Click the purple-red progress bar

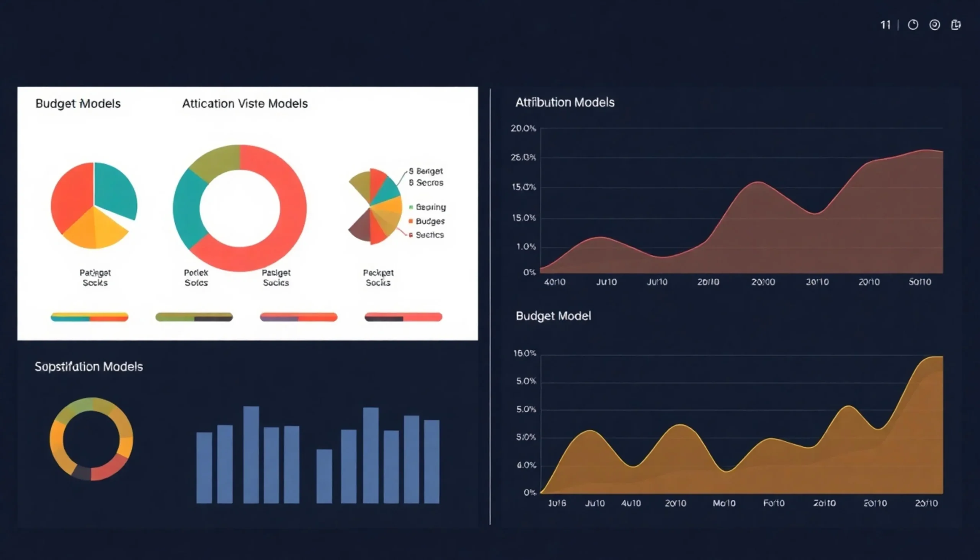299,317
